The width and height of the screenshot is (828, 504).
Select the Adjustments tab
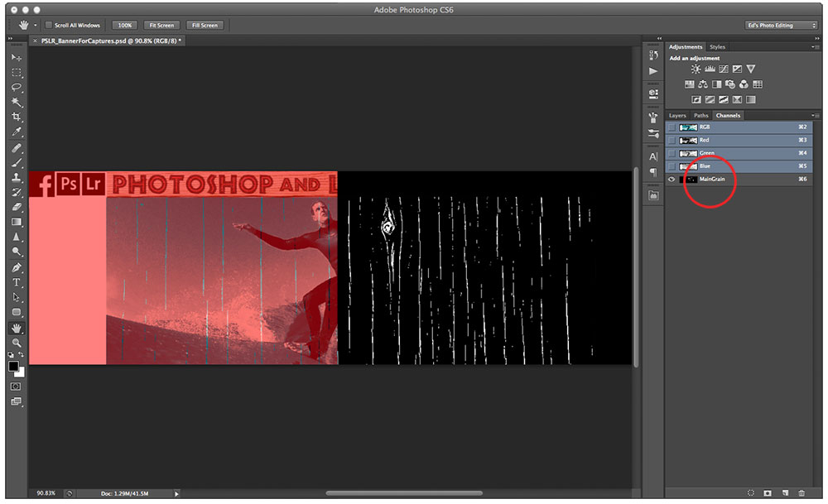(686, 47)
